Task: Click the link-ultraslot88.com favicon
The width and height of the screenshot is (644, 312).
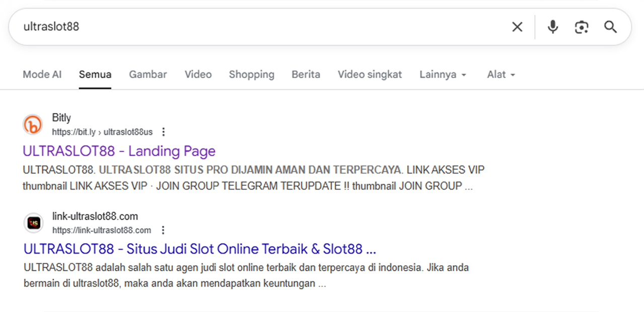Action: (x=33, y=223)
